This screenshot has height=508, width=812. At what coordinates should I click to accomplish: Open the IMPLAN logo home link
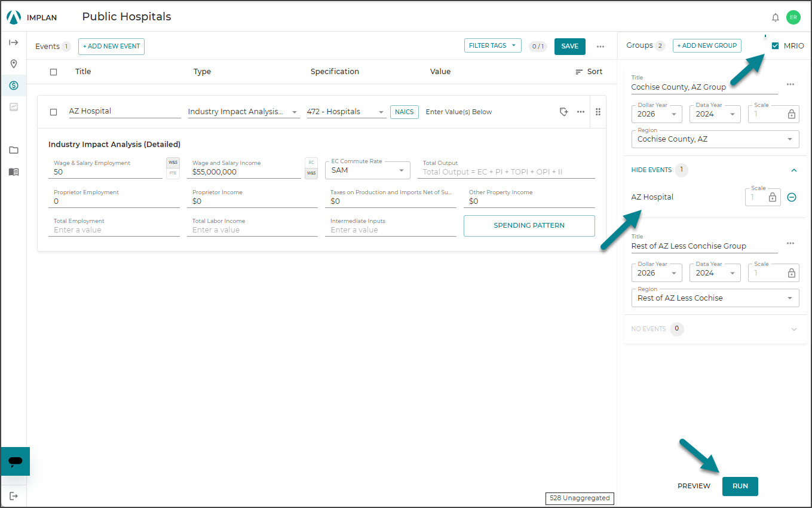(x=32, y=17)
